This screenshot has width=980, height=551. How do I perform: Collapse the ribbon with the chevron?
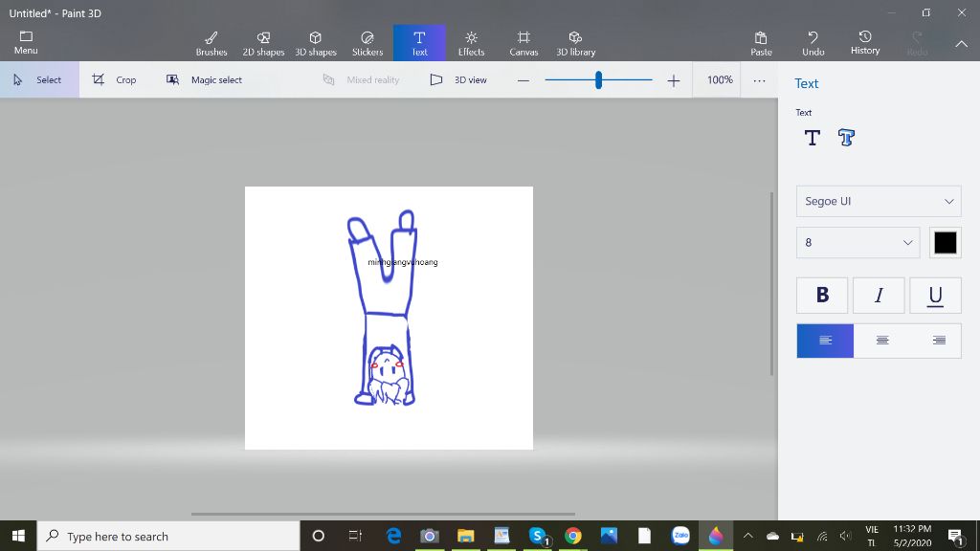point(961,43)
